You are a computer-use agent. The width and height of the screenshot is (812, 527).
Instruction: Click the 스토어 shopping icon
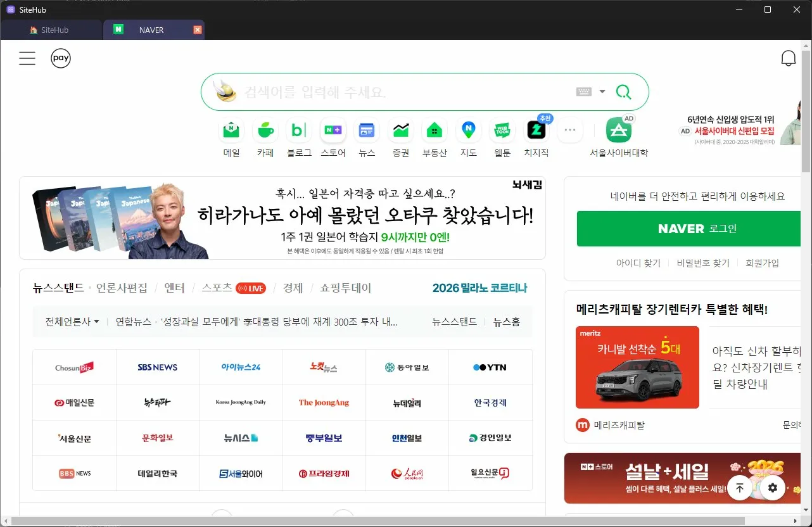tap(333, 130)
